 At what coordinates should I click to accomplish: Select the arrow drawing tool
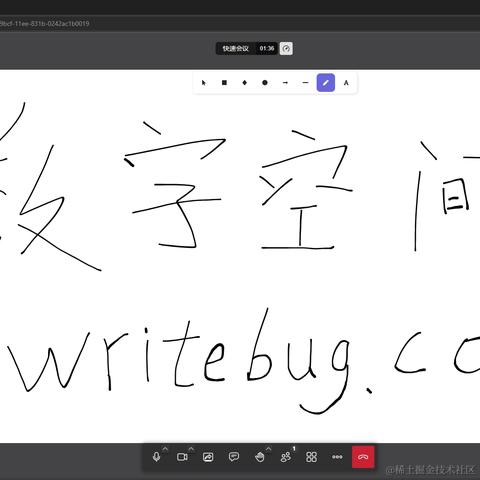click(285, 82)
